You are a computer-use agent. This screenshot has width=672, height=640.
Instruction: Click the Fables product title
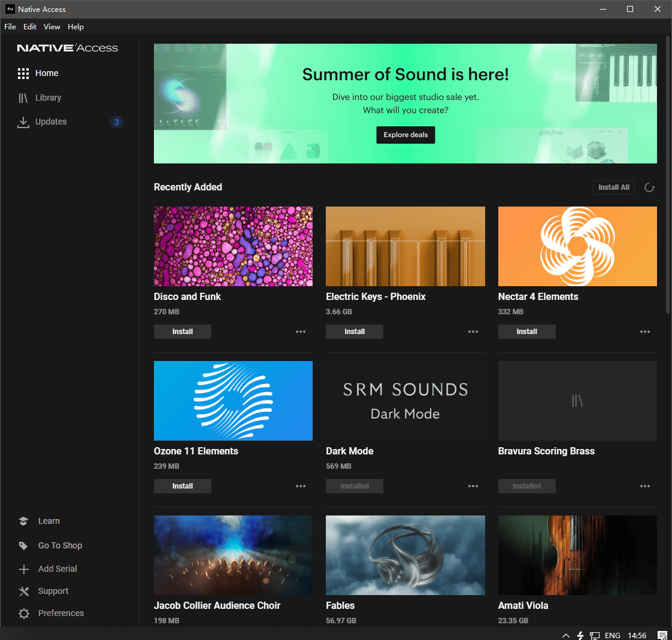[x=340, y=606]
